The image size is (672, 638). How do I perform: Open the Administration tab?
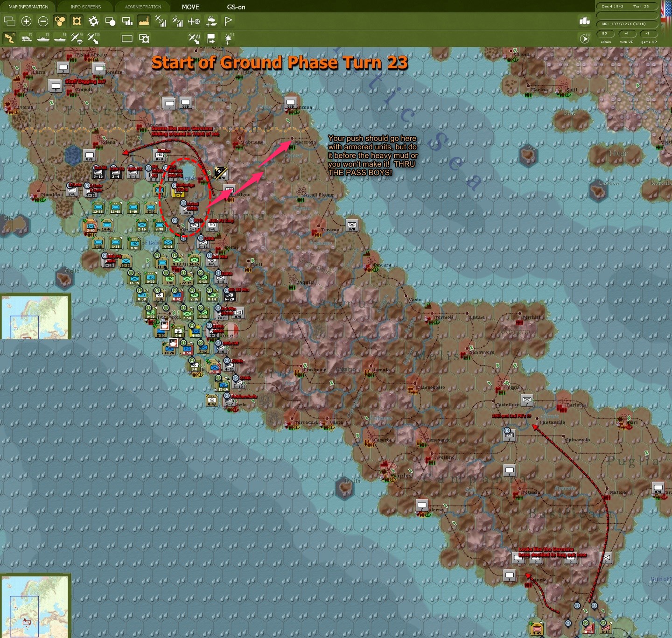143,7
